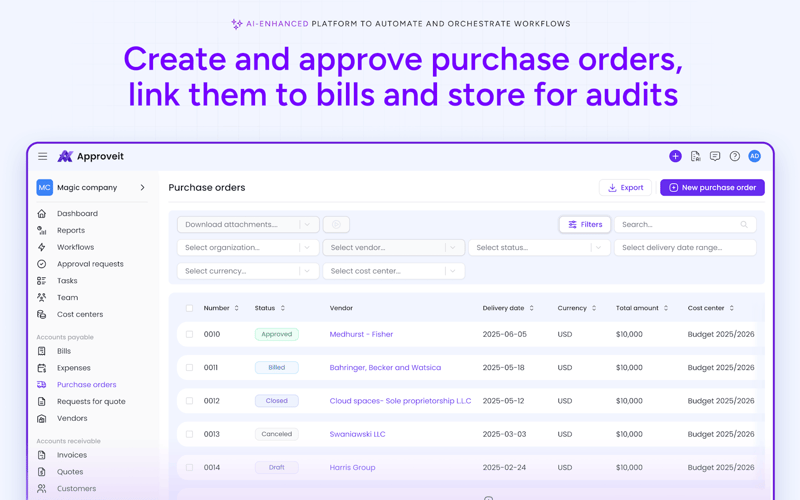800x500 pixels.
Task: Open the Select organization dropdown
Action: (x=248, y=247)
